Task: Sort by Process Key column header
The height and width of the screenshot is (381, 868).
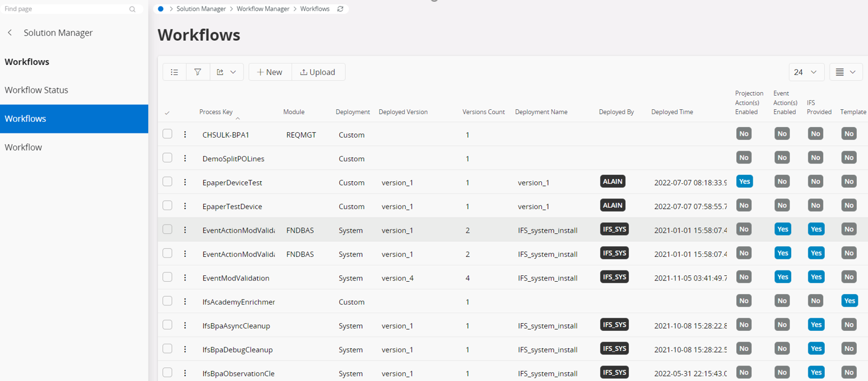Action: pyautogui.click(x=216, y=112)
